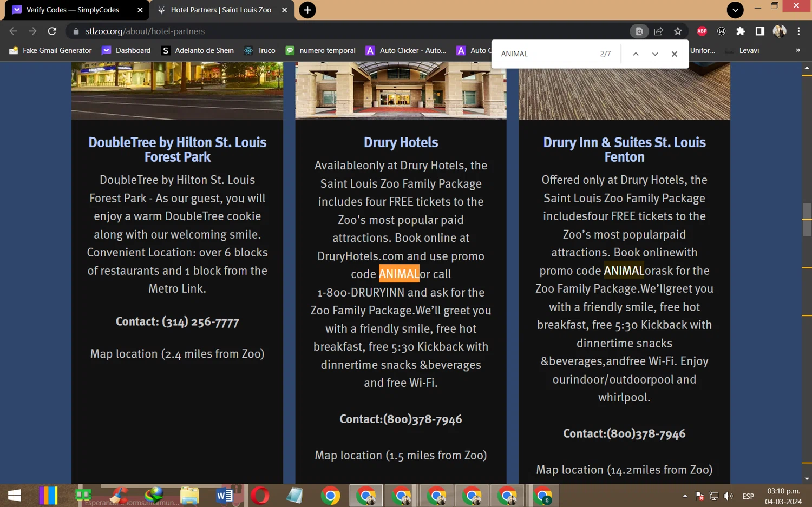
Task: Click ANIMAL promo code in Drury Inn Fenton
Action: click(624, 271)
